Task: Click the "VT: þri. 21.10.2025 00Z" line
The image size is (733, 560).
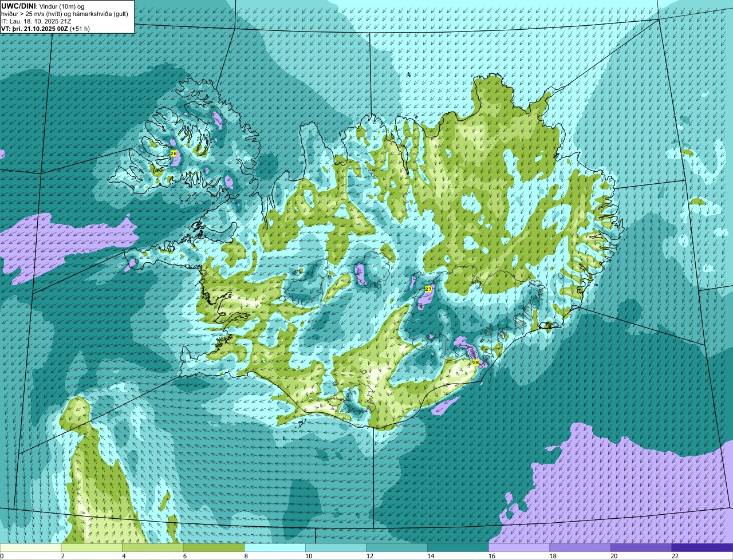Action: pos(34,29)
